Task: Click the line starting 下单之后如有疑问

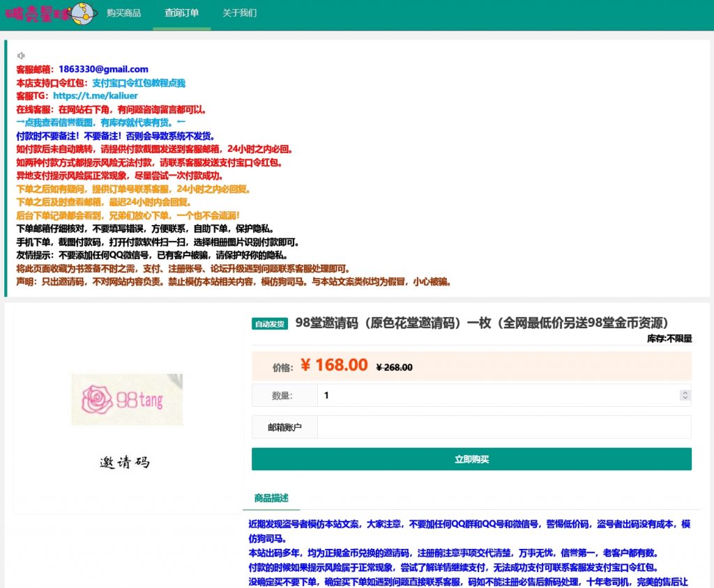Action: coord(133,189)
